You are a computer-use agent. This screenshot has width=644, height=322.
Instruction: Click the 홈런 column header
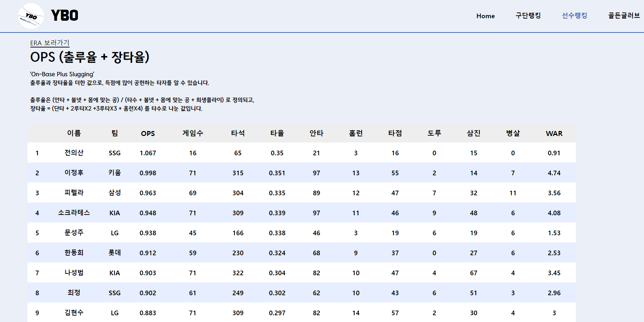356,133
